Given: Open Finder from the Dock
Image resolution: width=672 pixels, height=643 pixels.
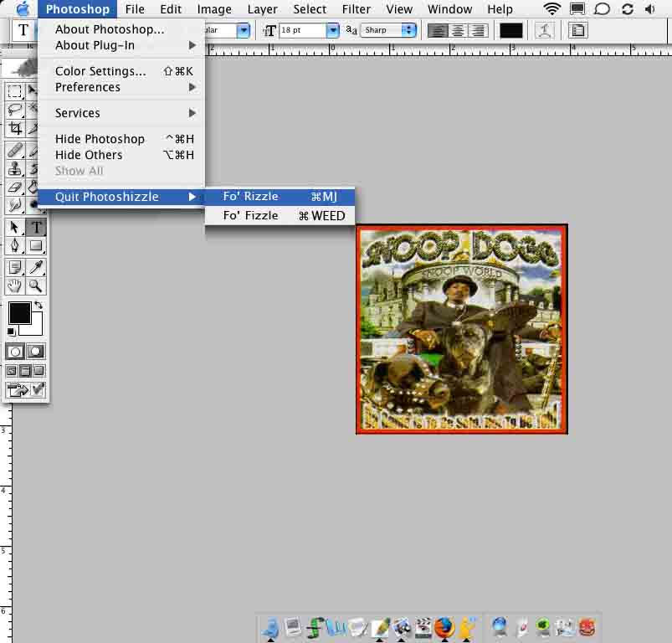Looking at the screenshot, I should coord(271,628).
